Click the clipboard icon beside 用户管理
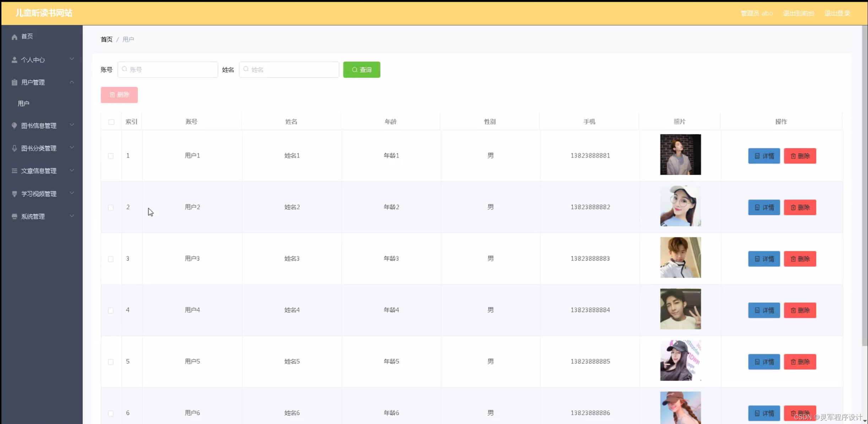Screen dimensions: 868x424 [x=14, y=82]
